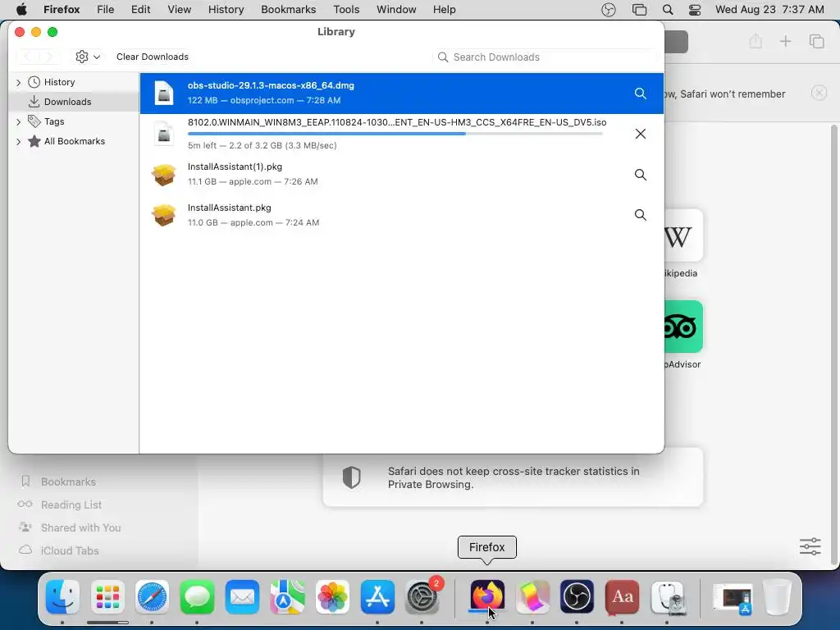Open the Organize gear menu

pyautogui.click(x=88, y=57)
